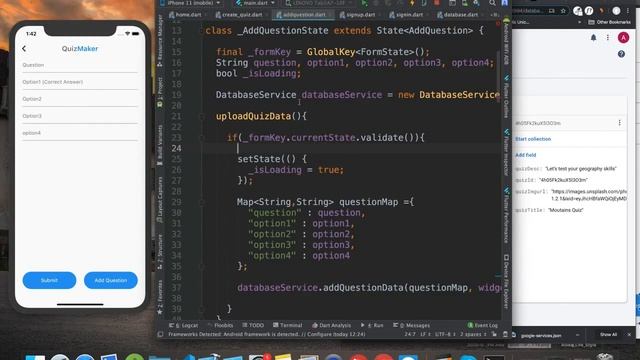Click the bookmark star in the browser address bar

[563, 11]
